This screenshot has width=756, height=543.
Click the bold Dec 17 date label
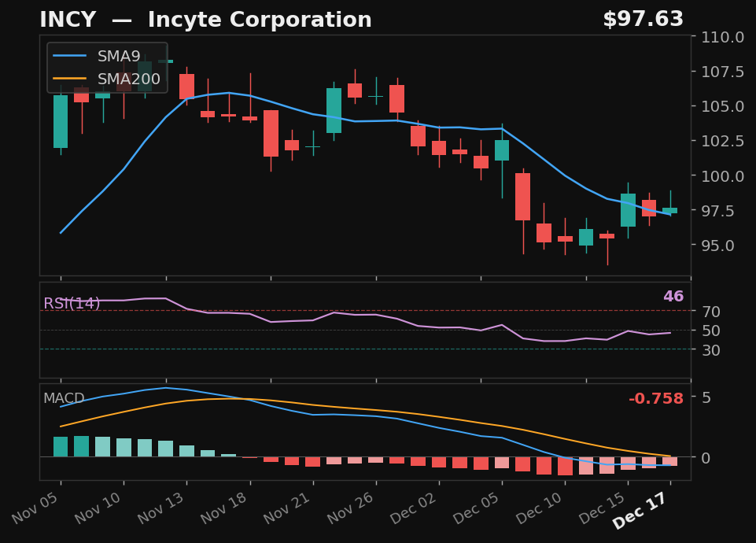pyautogui.click(x=640, y=512)
